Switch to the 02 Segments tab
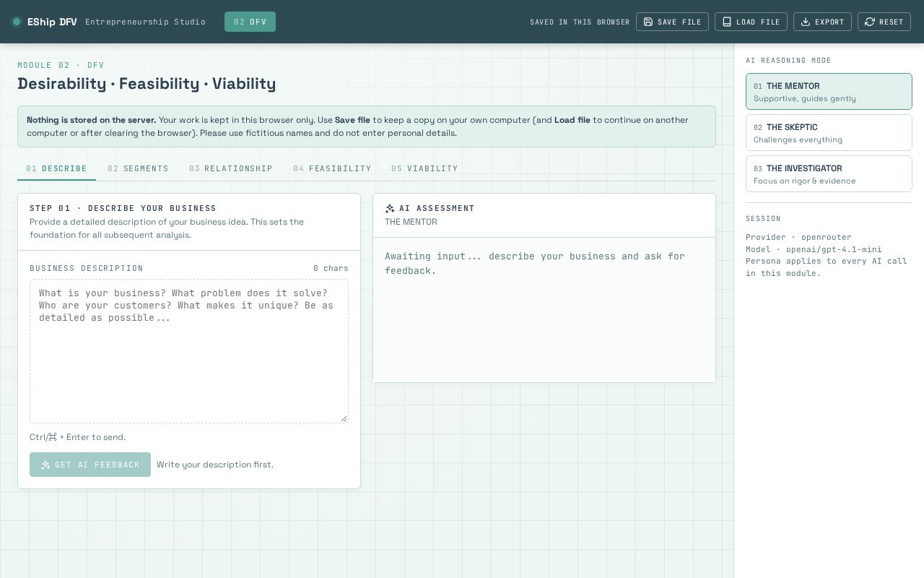Viewport: 924px width, 578px height. [138, 168]
